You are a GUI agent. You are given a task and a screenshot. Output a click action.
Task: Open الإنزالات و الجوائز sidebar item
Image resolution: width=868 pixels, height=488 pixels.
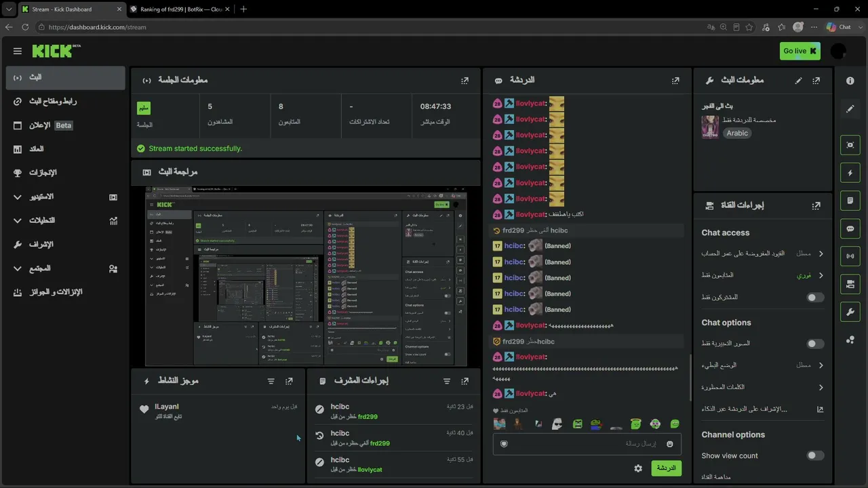click(65, 292)
